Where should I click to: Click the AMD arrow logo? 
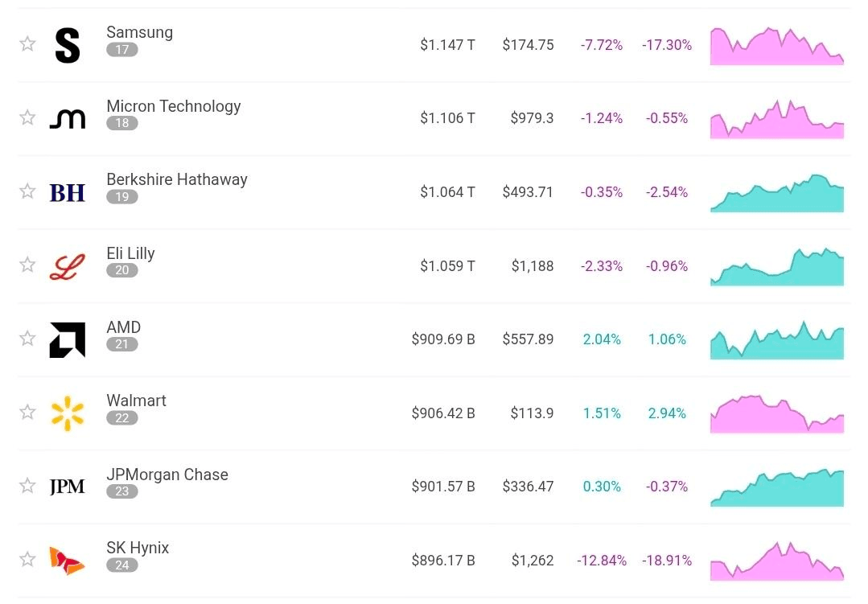point(68,340)
